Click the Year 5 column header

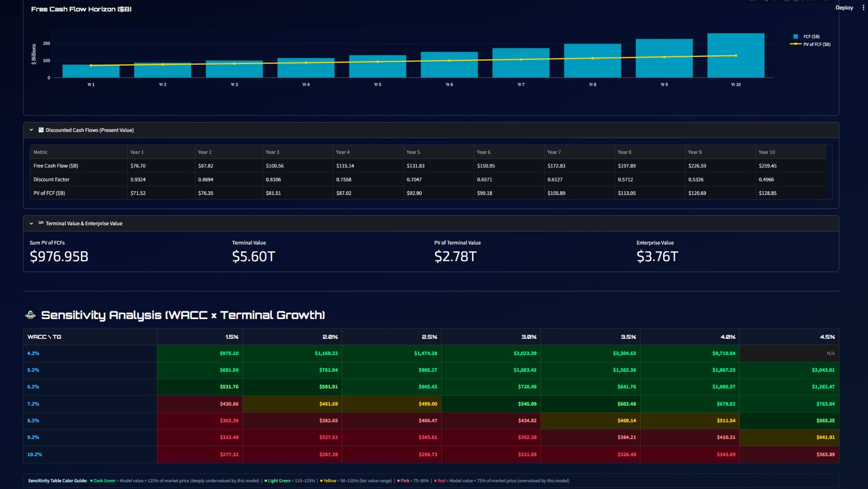click(x=438, y=153)
